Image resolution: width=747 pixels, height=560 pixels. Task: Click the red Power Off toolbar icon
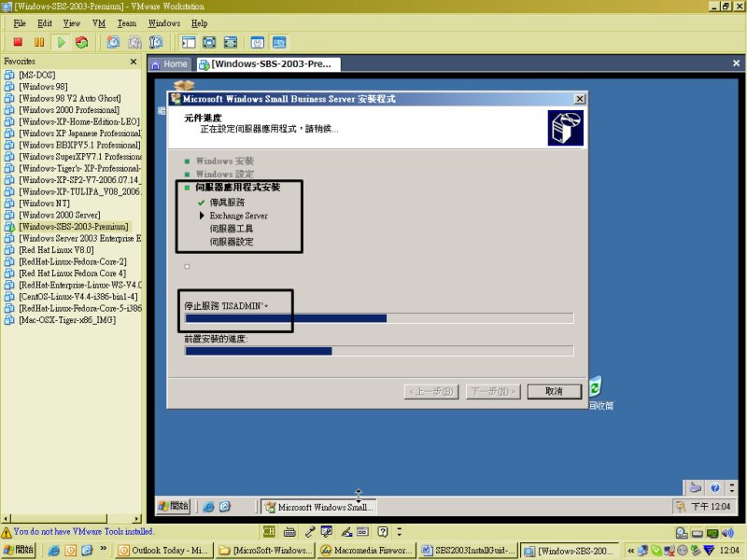18,42
